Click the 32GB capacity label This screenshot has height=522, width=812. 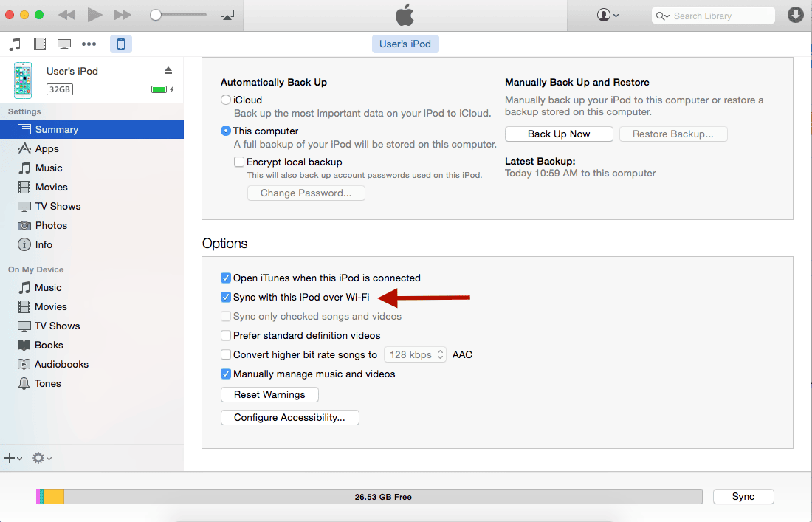coord(60,89)
